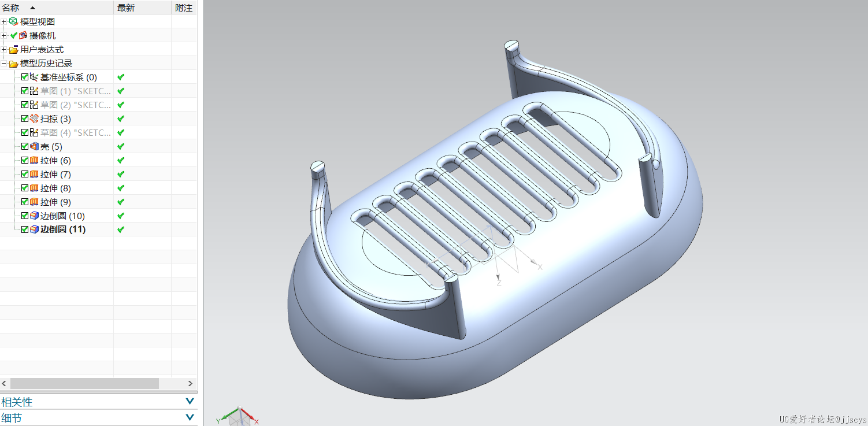Image resolution: width=868 pixels, height=426 pixels.
Task: Select the 壳 (5) feature label
Action: (x=51, y=146)
